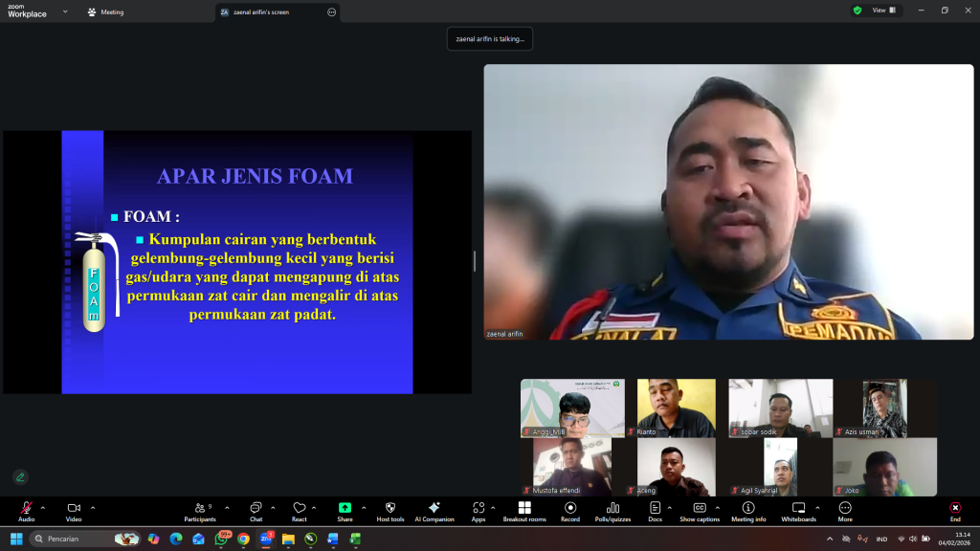980x551 pixels.
Task: Select Rianto's video thumbnail
Action: pyautogui.click(x=676, y=408)
